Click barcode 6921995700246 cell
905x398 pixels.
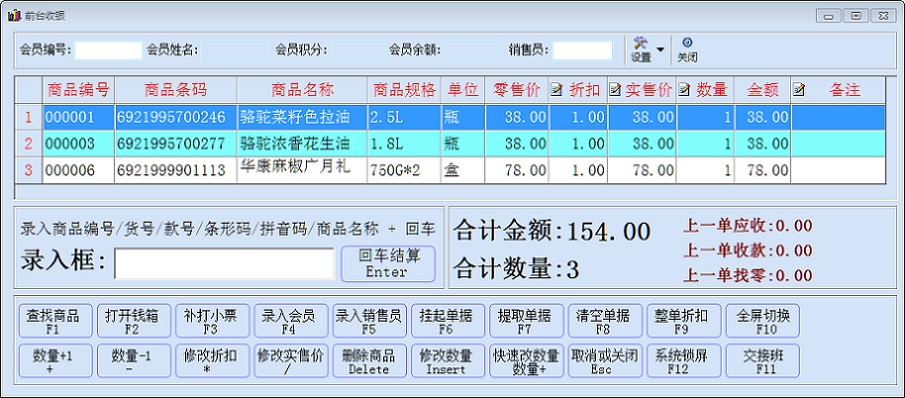click(175, 117)
